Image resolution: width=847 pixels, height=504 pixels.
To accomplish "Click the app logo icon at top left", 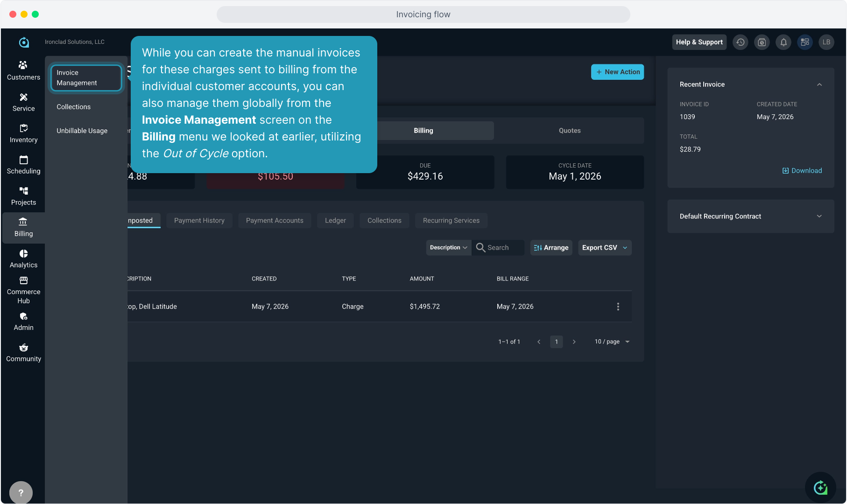I will tap(24, 42).
